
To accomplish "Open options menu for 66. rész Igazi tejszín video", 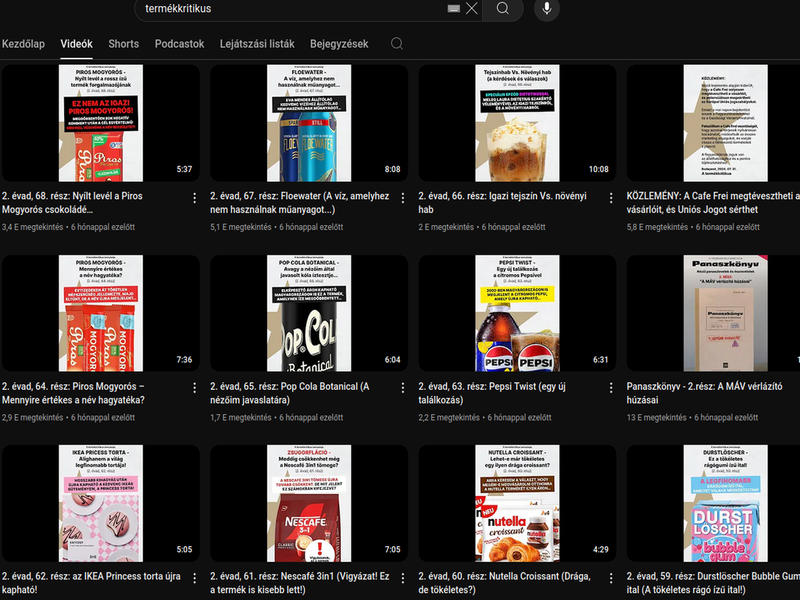I will click(x=611, y=198).
